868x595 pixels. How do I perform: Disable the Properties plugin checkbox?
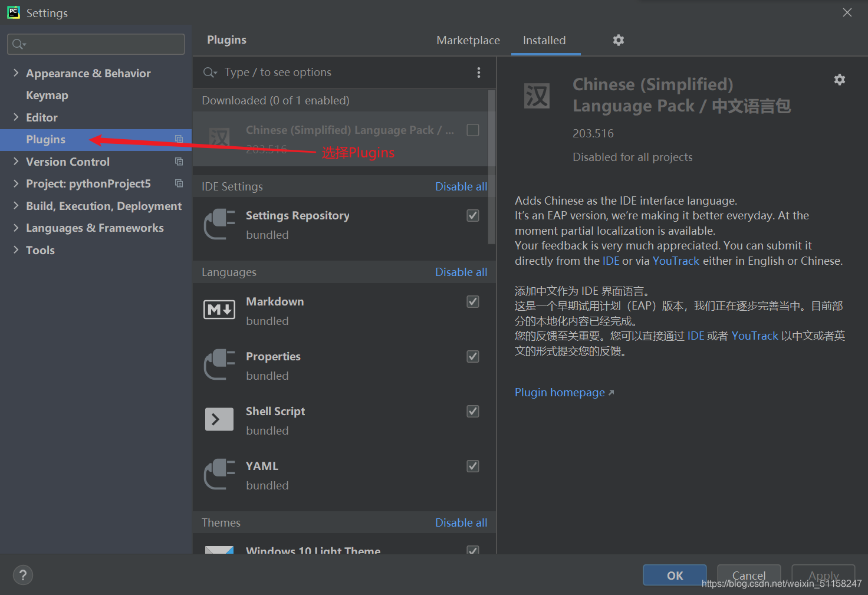(473, 356)
